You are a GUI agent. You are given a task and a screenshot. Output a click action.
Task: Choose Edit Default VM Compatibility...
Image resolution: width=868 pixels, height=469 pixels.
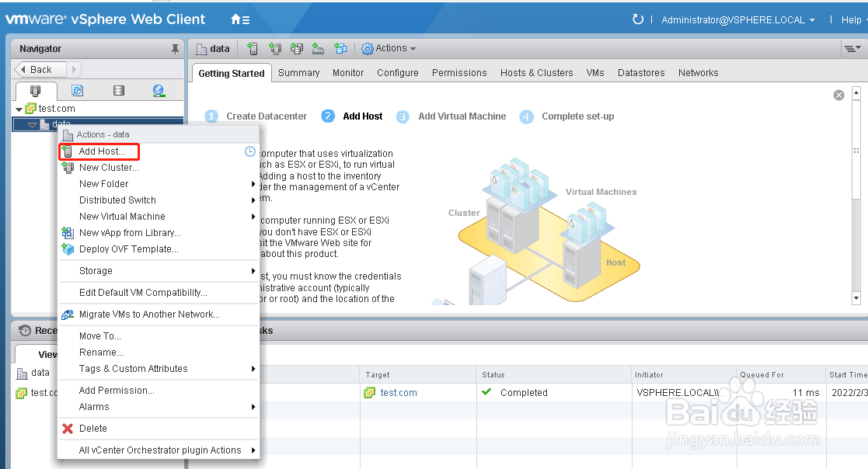coord(143,293)
